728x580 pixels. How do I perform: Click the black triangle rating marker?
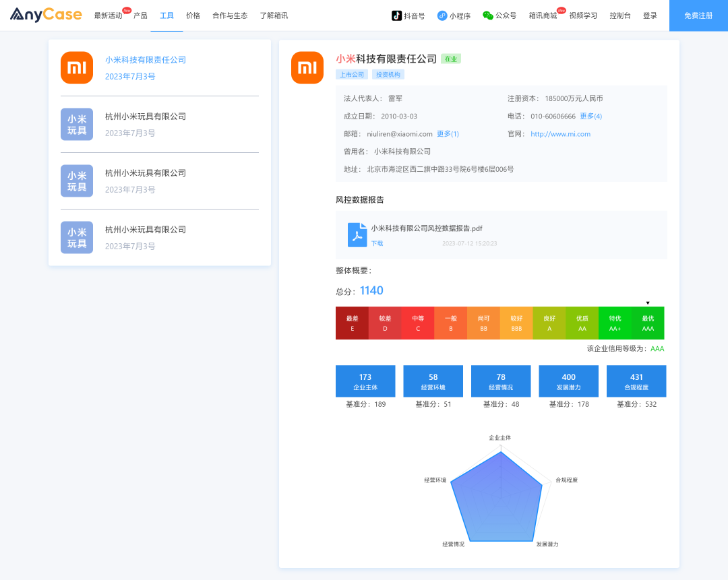tap(648, 303)
